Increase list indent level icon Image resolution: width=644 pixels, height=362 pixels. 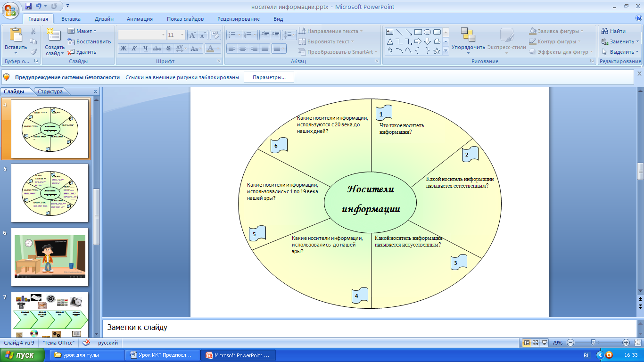coord(276,35)
